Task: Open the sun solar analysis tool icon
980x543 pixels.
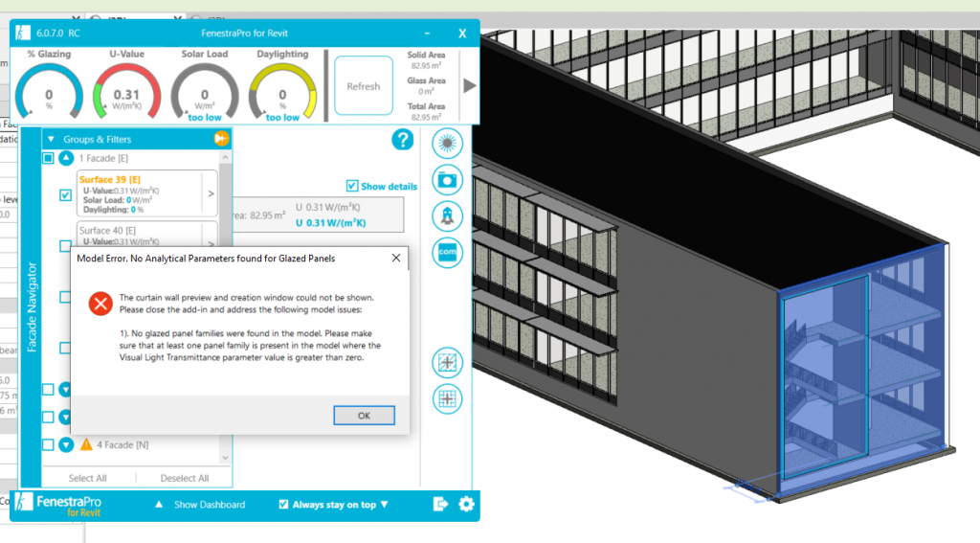Action: 447,144
